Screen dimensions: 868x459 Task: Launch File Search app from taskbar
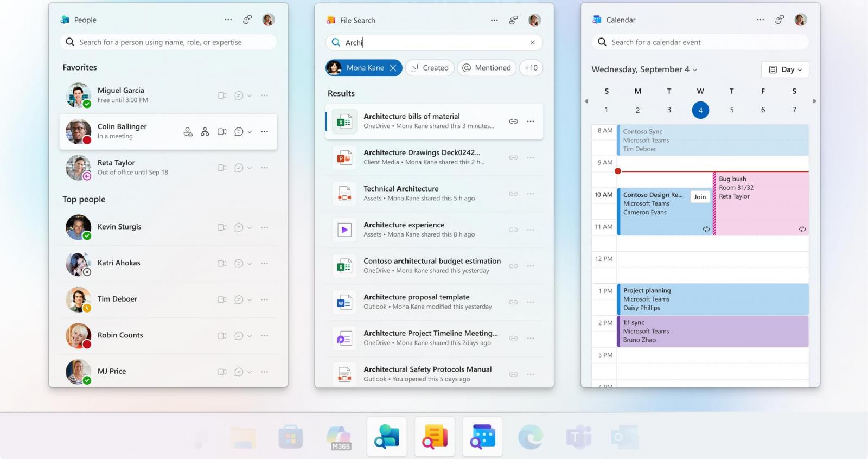pos(435,437)
